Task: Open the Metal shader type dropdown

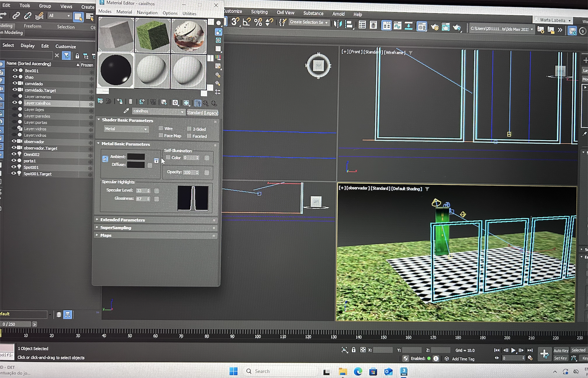Action: [x=126, y=129]
